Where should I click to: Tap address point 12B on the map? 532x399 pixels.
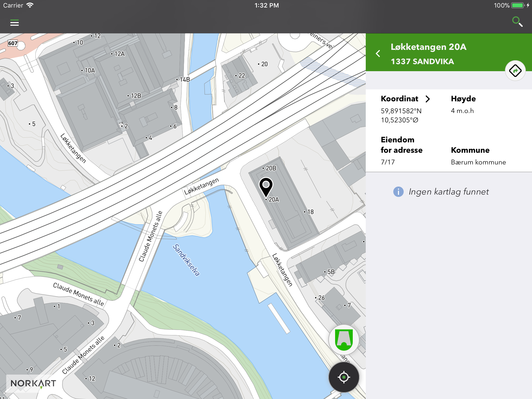coord(134,96)
